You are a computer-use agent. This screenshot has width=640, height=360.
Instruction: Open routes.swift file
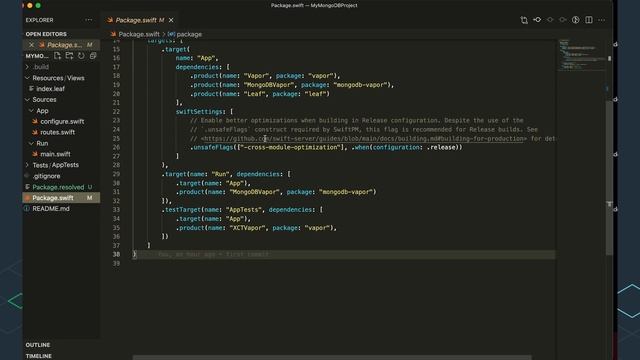(x=58, y=132)
